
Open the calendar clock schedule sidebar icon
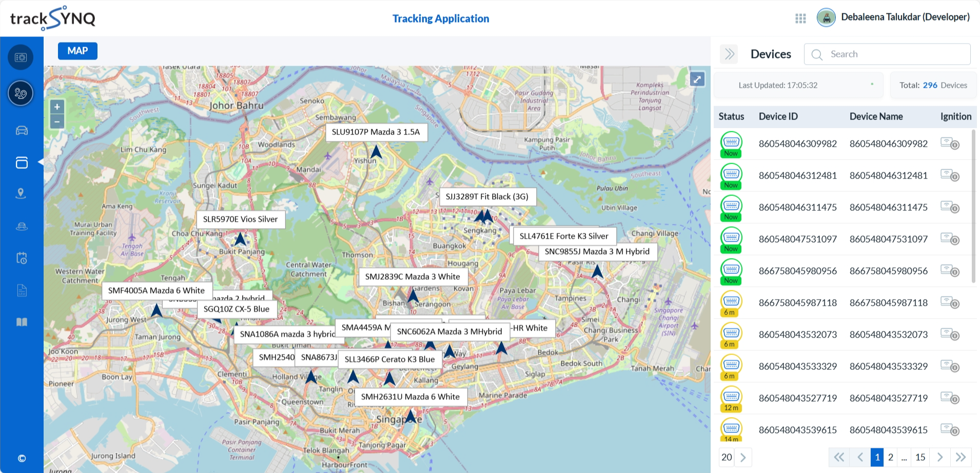22,258
